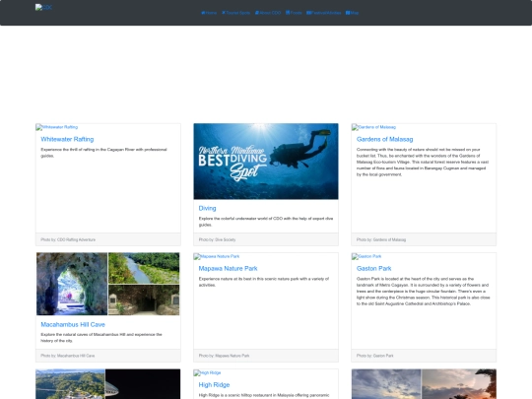Open the Festival/Activities nav item
532x399 pixels.
point(324,13)
